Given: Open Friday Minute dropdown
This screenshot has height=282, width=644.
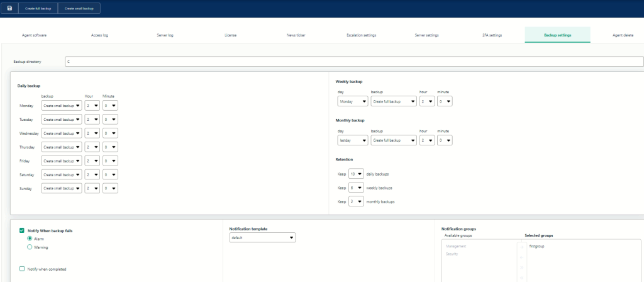Looking at the screenshot, I should [x=111, y=161].
